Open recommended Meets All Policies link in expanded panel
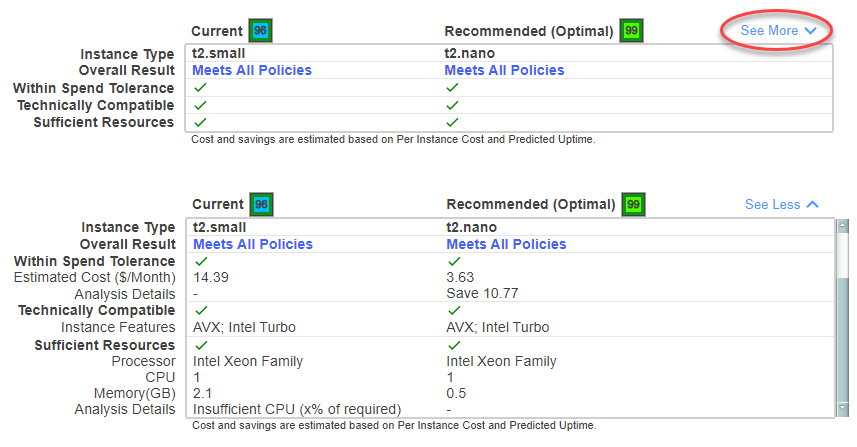 pyautogui.click(x=506, y=244)
